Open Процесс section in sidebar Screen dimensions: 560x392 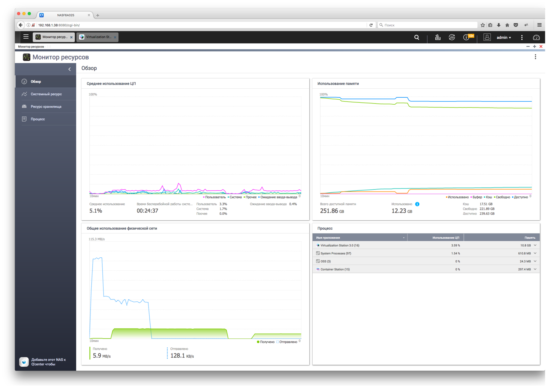coord(38,119)
